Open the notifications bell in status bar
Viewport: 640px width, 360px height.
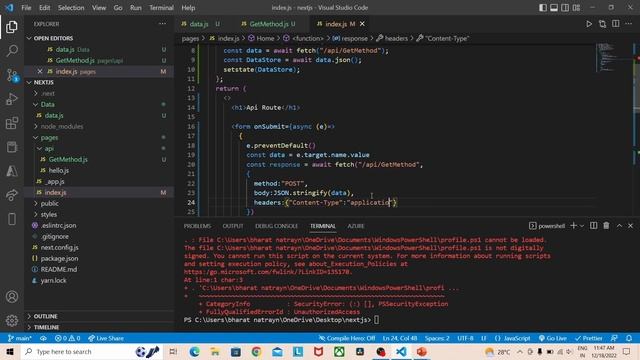[x=629, y=338]
